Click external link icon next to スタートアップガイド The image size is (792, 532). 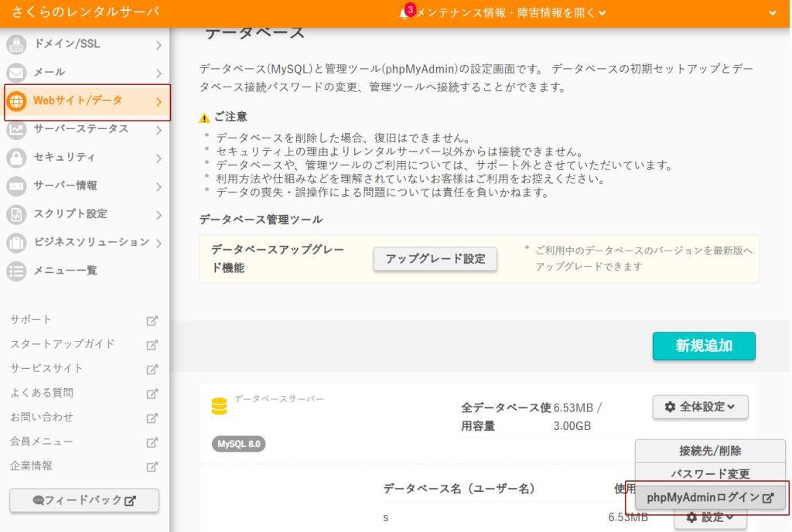[152, 345]
